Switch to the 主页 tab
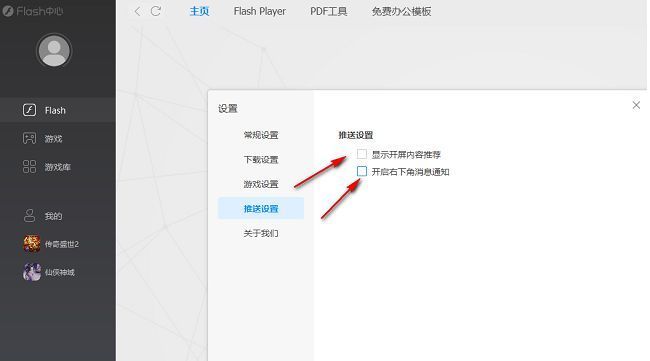650x361 pixels. pyautogui.click(x=199, y=11)
